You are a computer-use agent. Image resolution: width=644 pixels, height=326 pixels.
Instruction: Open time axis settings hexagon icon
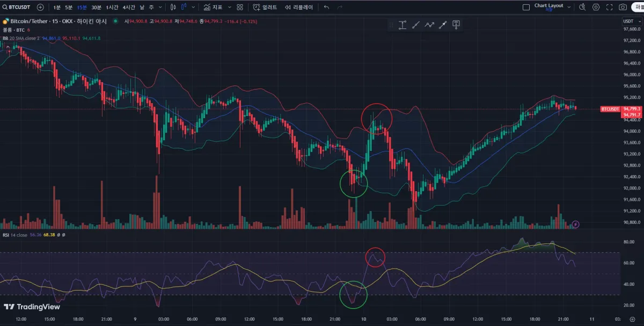point(632,319)
